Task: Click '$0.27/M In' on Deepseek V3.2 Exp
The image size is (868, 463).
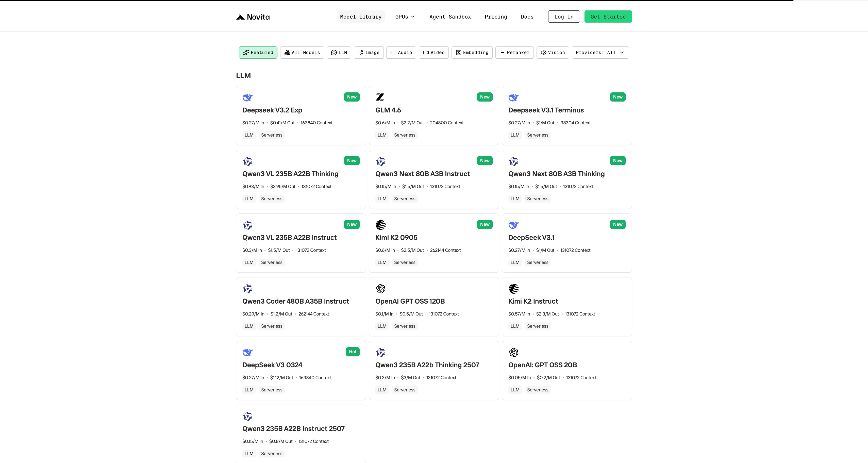Action: click(253, 123)
